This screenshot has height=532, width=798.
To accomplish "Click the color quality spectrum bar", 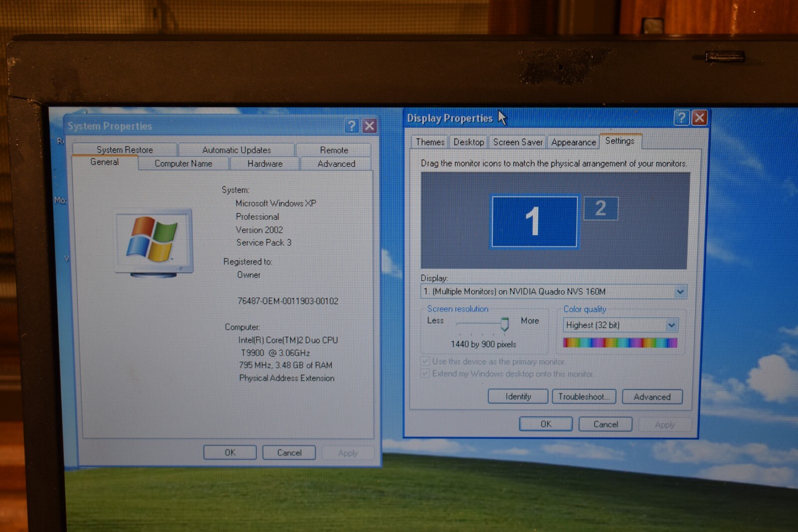I will [620, 343].
